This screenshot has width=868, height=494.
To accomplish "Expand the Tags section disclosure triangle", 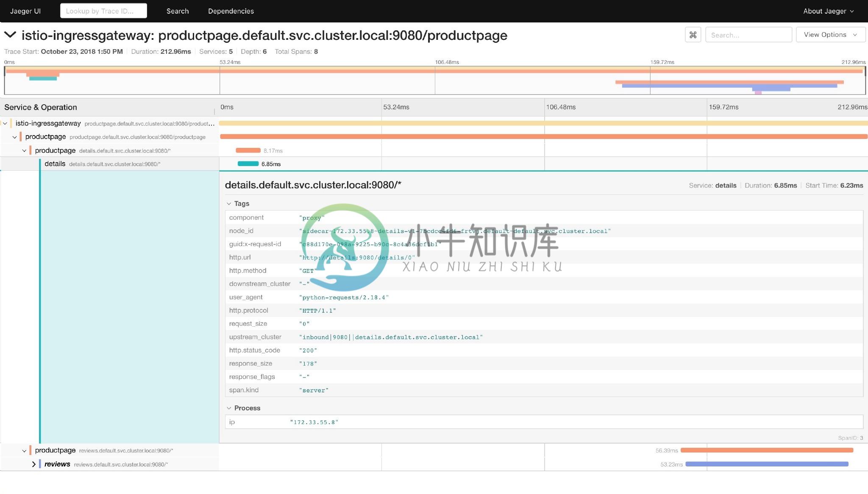I will pos(228,203).
